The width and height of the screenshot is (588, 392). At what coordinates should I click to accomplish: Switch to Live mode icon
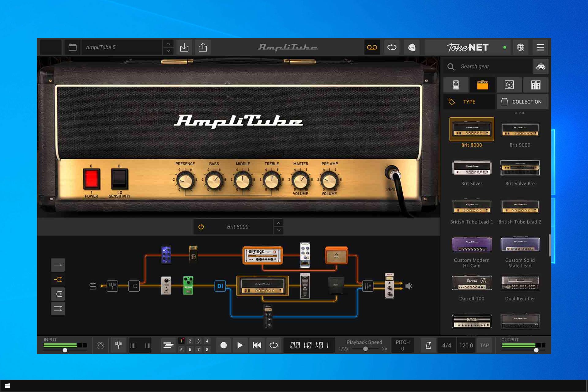coord(412,47)
